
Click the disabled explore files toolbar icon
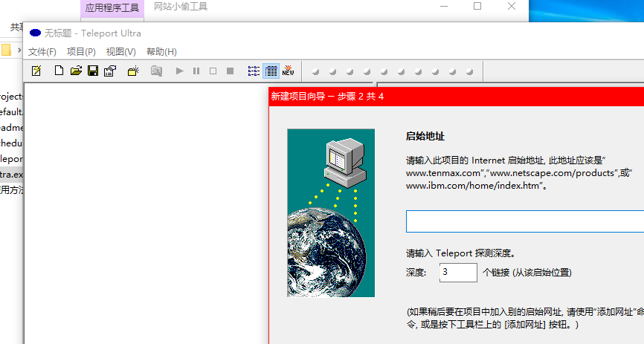[156, 71]
